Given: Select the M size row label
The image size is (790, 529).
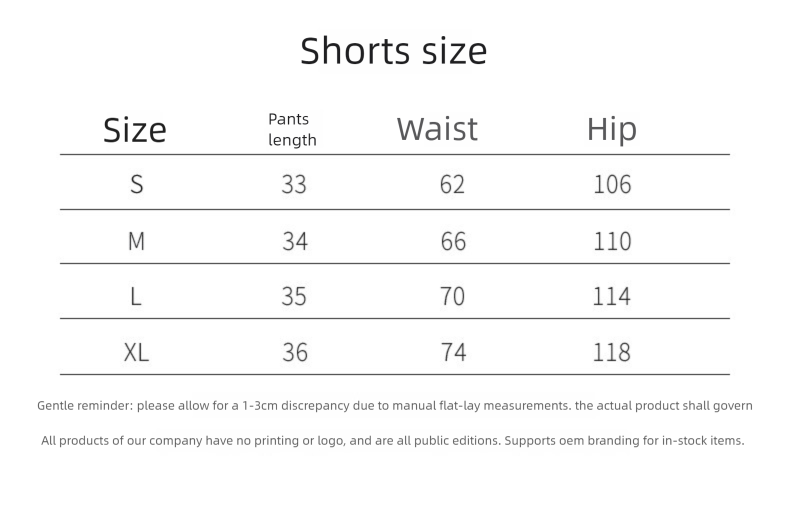Looking at the screenshot, I should coord(137,241).
